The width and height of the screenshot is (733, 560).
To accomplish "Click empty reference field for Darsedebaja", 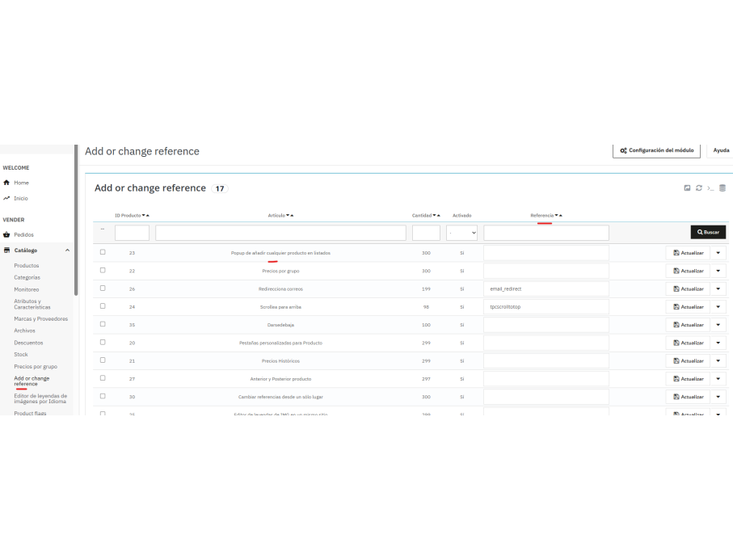I will pos(546,325).
